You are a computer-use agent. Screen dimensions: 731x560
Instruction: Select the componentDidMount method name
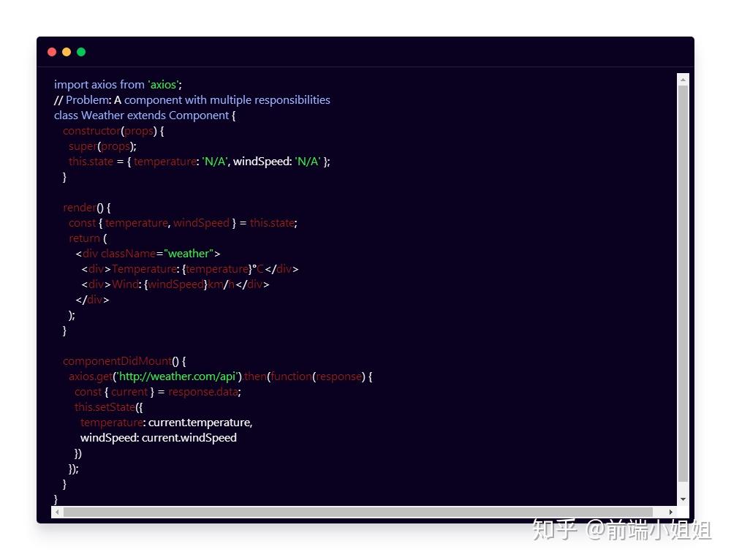[117, 360]
